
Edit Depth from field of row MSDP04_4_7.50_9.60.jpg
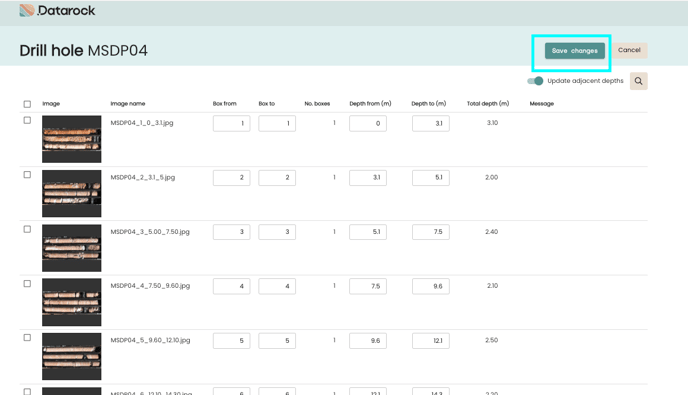[368, 286]
